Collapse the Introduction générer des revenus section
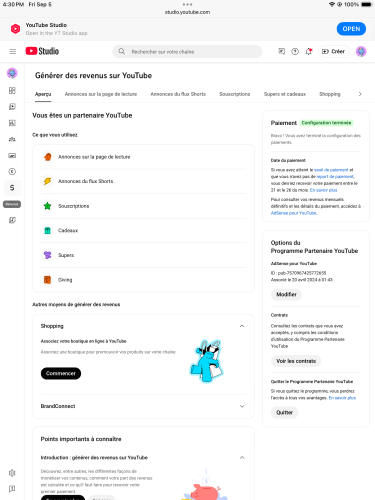This screenshot has width=375, height=500. [x=242, y=457]
